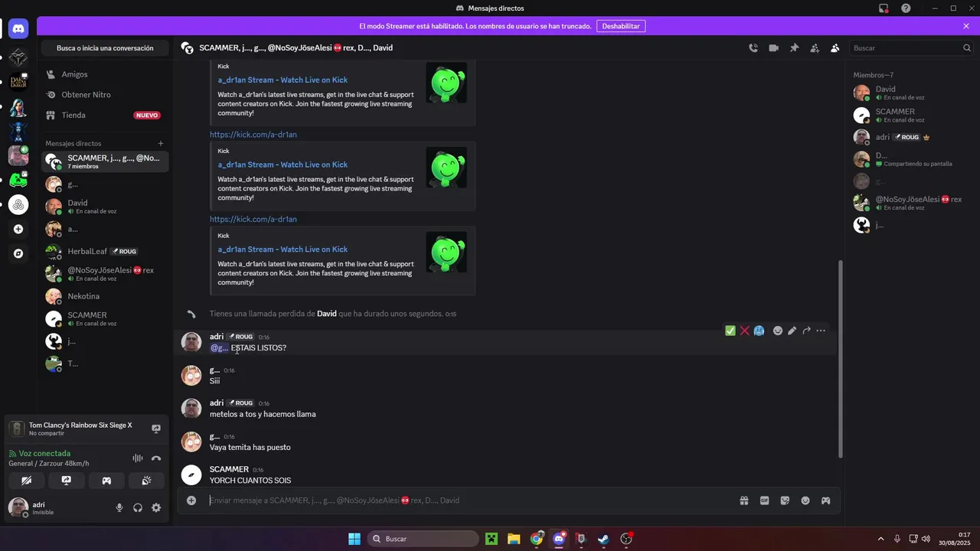Open activities game controller in message bar

(x=826, y=500)
